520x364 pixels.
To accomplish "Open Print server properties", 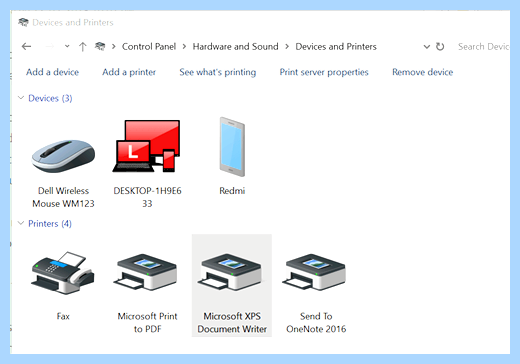I will (x=324, y=72).
